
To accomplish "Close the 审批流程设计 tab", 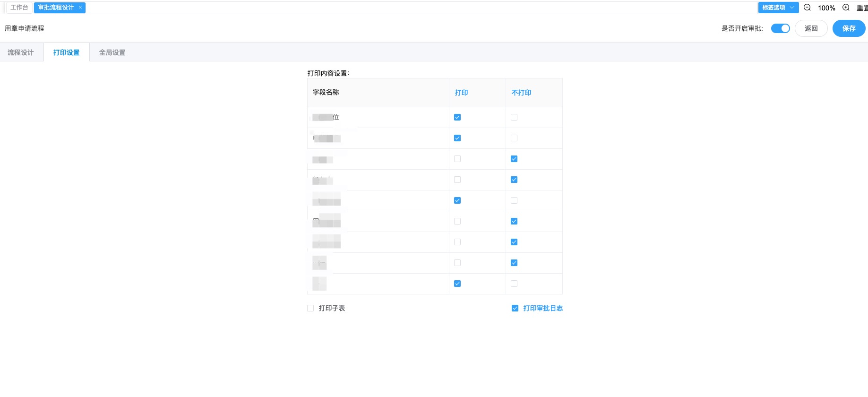I will pyautogui.click(x=80, y=8).
